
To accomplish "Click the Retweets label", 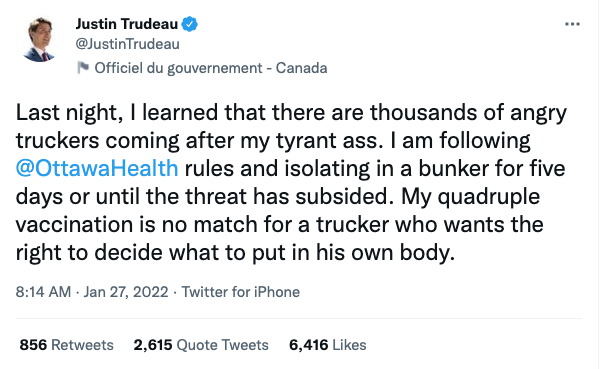I will [x=82, y=345].
